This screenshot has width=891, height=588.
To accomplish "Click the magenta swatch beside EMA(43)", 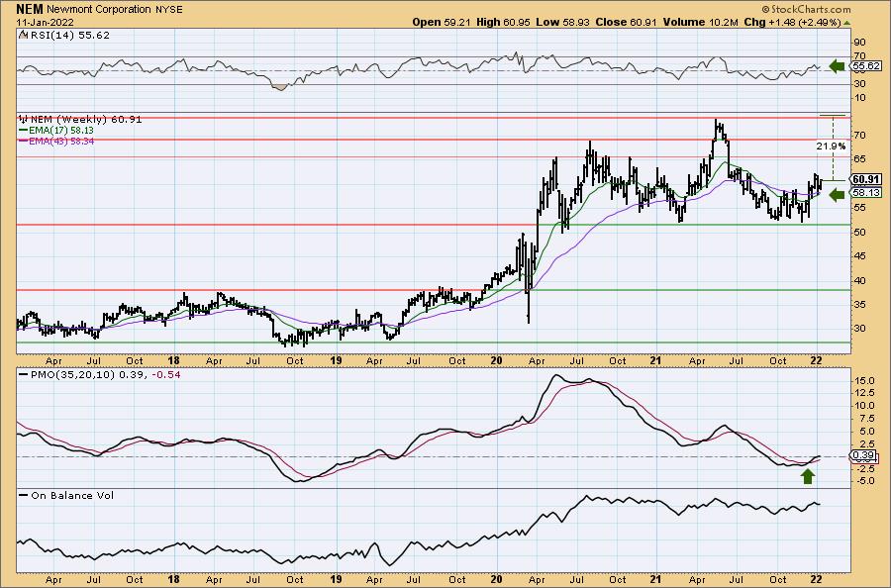I will tap(23, 141).
